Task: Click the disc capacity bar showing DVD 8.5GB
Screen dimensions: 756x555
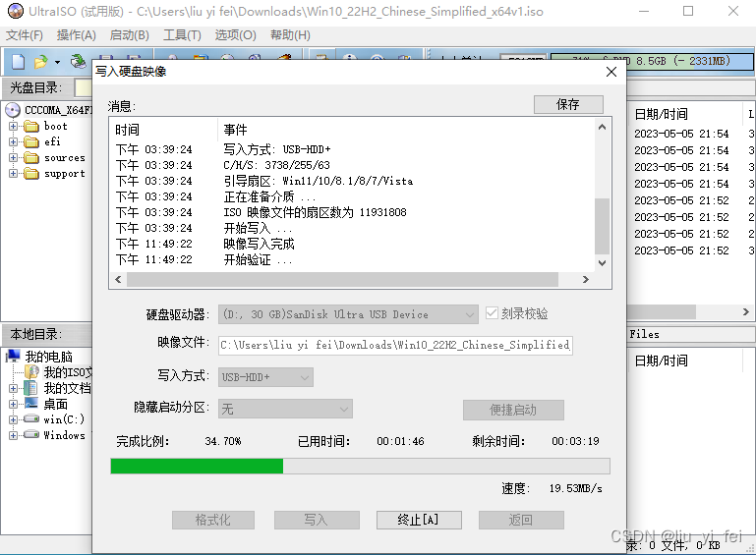Action: tap(652, 62)
